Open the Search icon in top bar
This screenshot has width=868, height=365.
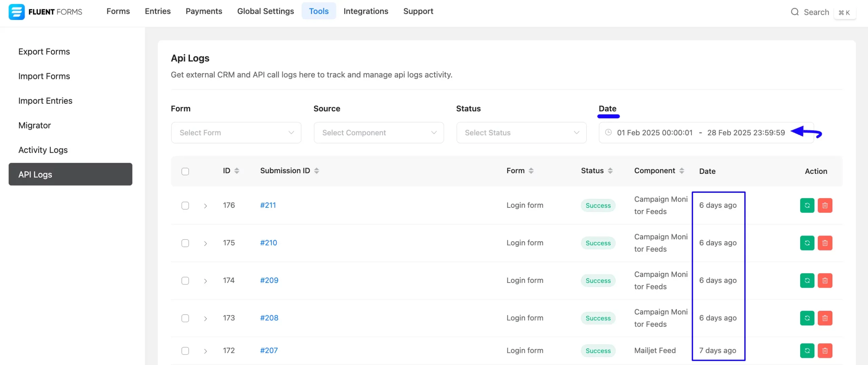(795, 12)
